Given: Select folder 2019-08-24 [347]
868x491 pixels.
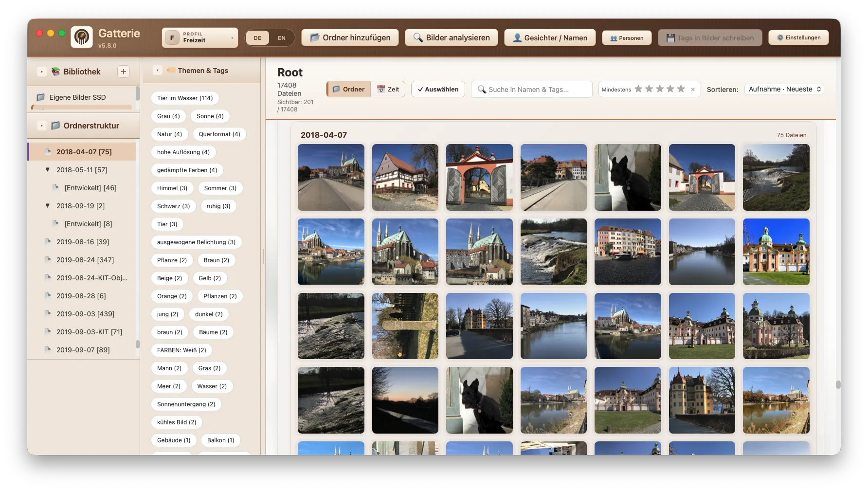Looking at the screenshot, I should 82,260.
